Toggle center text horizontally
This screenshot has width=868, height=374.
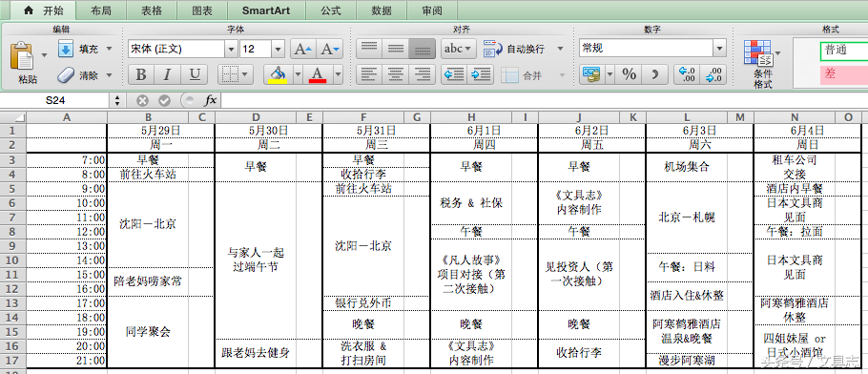click(x=396, y=74)
